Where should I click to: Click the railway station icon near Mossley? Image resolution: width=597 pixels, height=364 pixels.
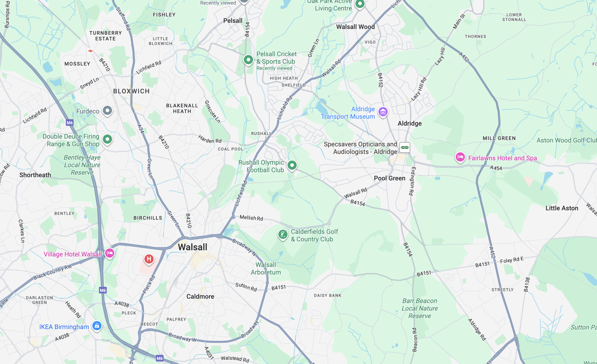[x=90, y=51]
